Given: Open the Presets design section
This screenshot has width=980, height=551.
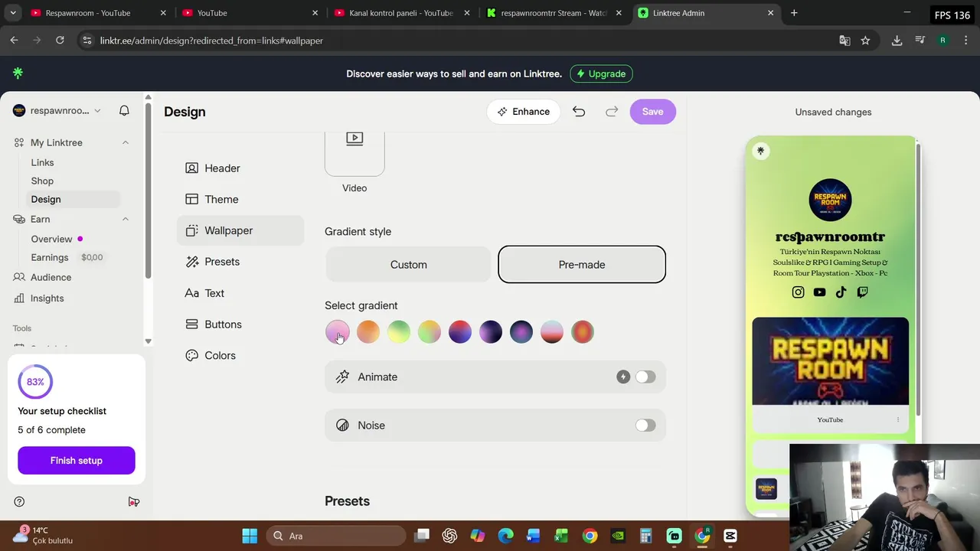Looking at the screenshot, I should (240, 262).
